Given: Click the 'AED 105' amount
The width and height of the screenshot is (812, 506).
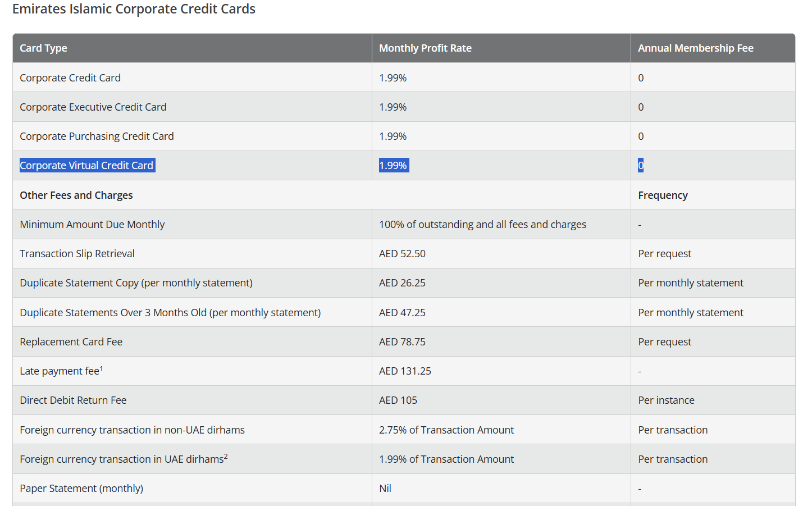Looking at the screenshot, I should point(398,400).
